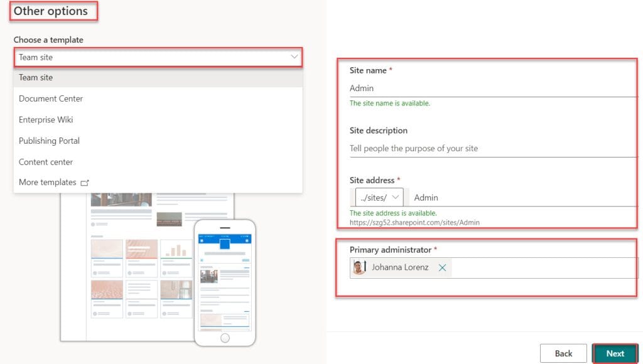This screenshot has height=364, width=643.
Task: Click the Primary administrator label
Action: click(x=391, y=250)
